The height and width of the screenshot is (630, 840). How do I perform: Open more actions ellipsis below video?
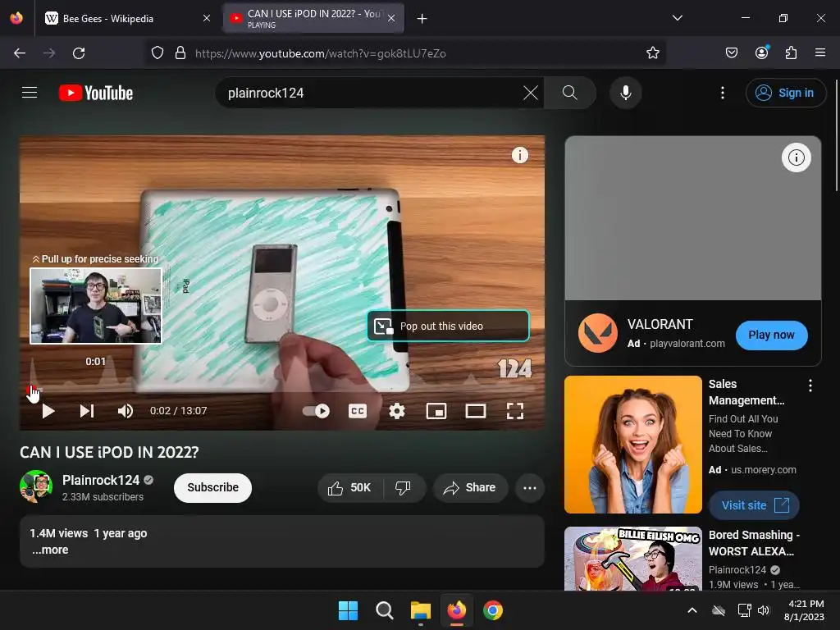pyautogui.click(x=530, y=487)
